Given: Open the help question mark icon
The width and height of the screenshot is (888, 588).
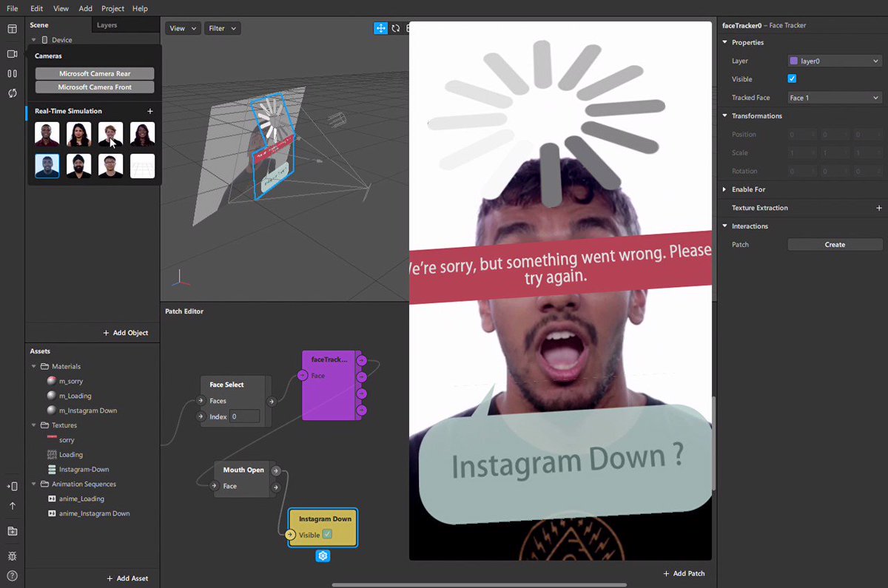Looking at the screenshot, I should click(12, 575).
